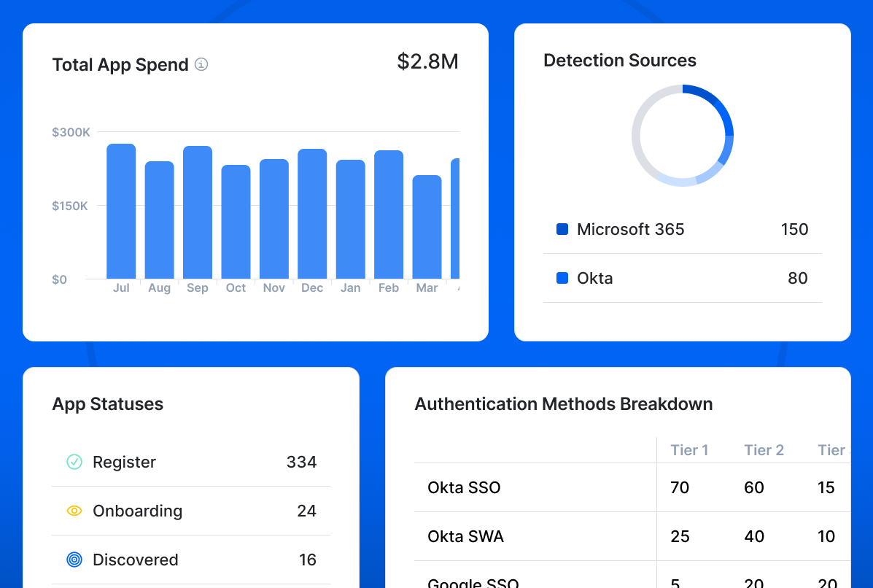Image resolution: width=873 pixels, height=588 pixels.
Task: Click the Detection Sources heading
Action: (620, 60)
